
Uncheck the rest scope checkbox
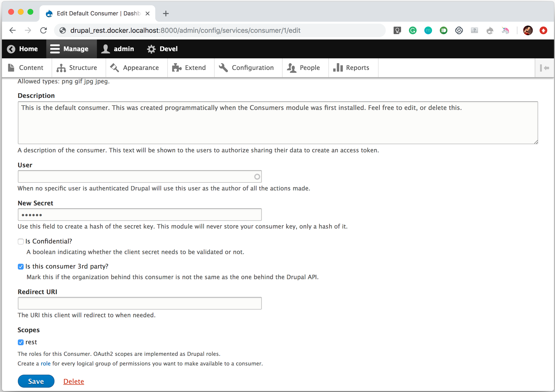21,342
